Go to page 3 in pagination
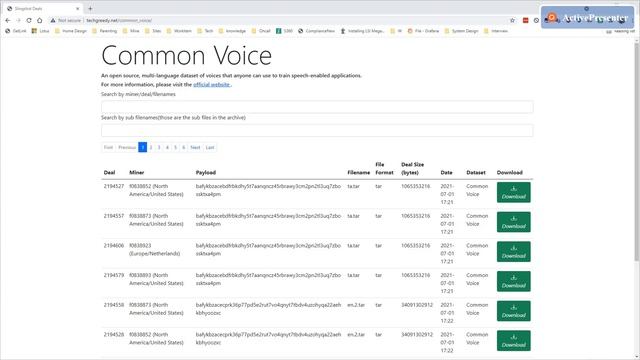 [159, 147]
